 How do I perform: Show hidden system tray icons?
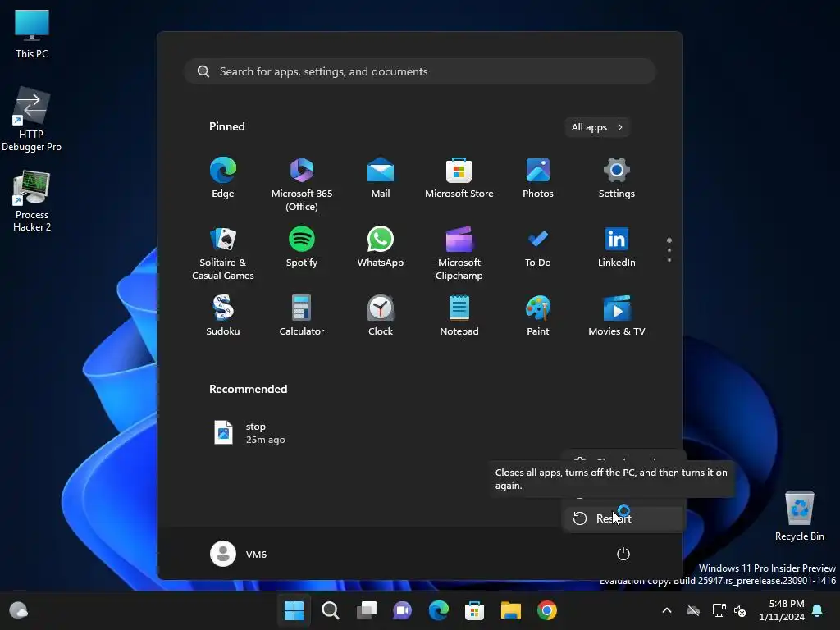pyautogui.click(x=667, y=610)
